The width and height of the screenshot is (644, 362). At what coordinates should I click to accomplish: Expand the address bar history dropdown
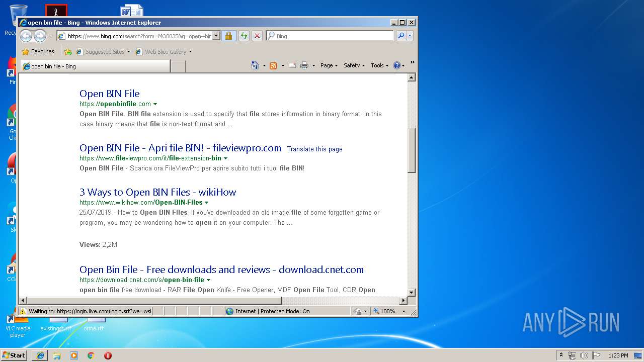coord(216,36)
